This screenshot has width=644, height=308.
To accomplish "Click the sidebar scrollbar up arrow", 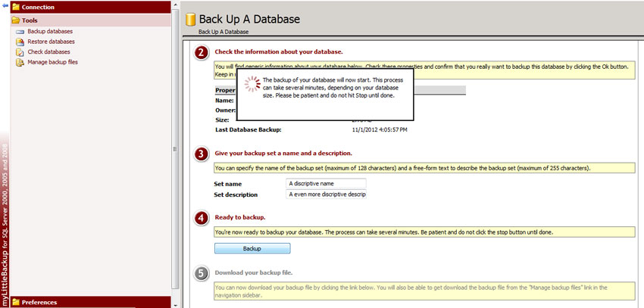I will [175, 4].
